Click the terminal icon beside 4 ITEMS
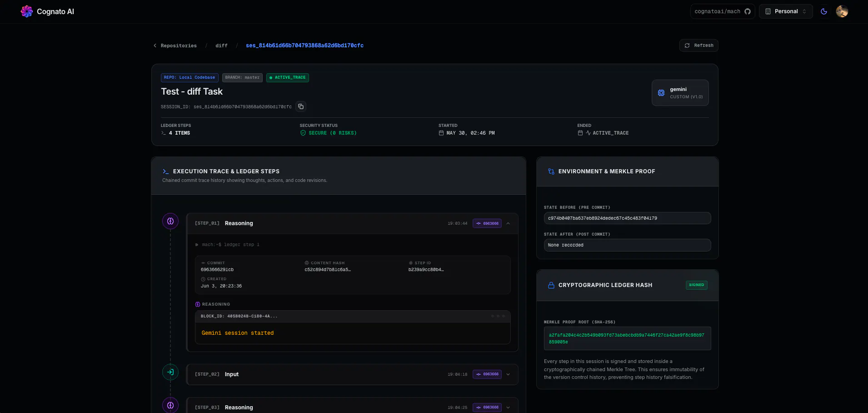This screenshot has width=868, height=413. (164, 133)
